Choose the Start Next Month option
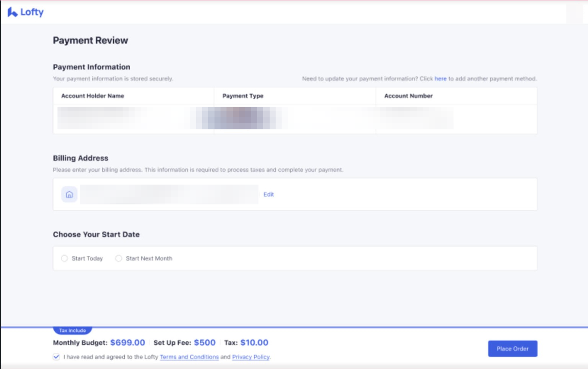The image size is (588, 369). 119,258
